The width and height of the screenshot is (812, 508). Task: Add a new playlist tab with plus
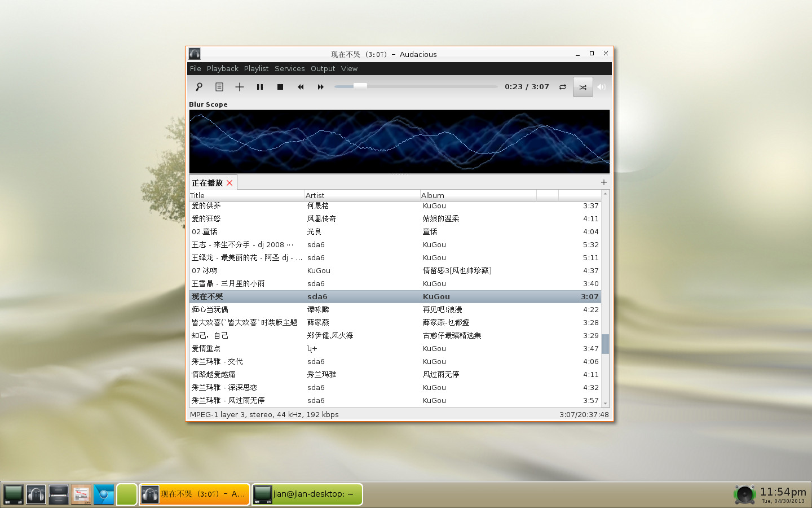604,182
